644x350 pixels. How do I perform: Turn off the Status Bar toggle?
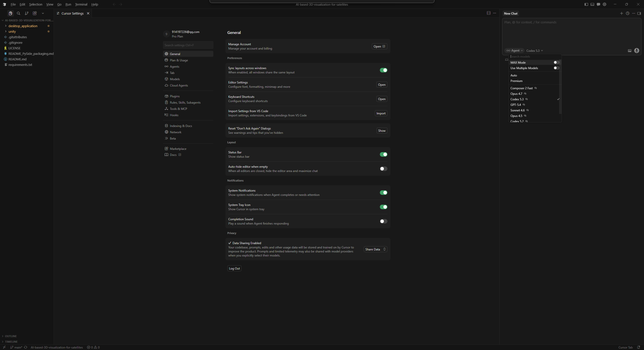pyautogui.click(x=383, y=154)
